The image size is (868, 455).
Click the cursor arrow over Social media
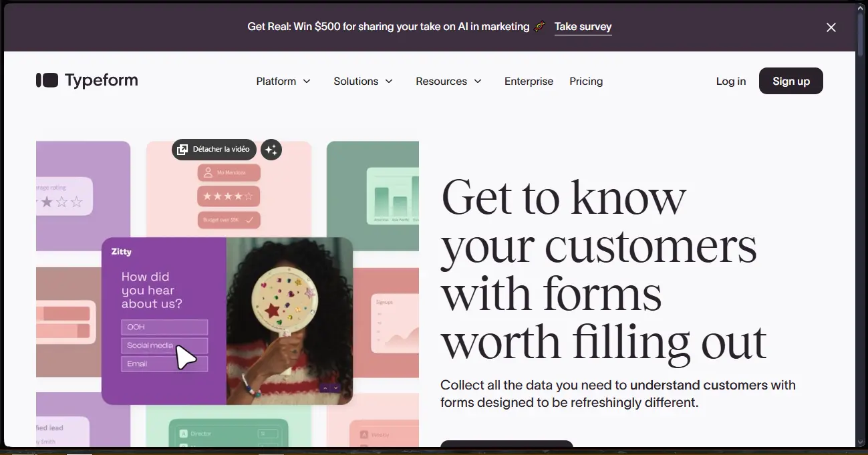(x=185, y=357)
